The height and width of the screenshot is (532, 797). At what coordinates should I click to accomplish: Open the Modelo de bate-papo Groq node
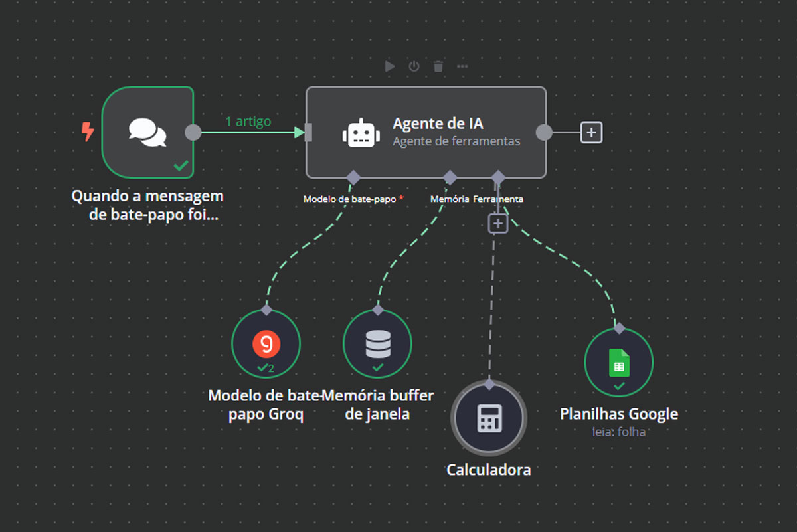[266, 343]
